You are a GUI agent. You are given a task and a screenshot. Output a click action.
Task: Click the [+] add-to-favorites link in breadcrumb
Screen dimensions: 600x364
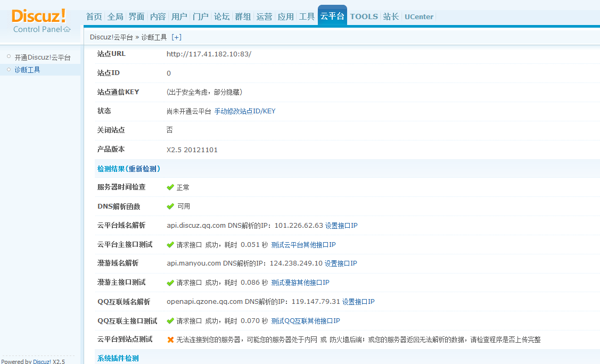176,37
